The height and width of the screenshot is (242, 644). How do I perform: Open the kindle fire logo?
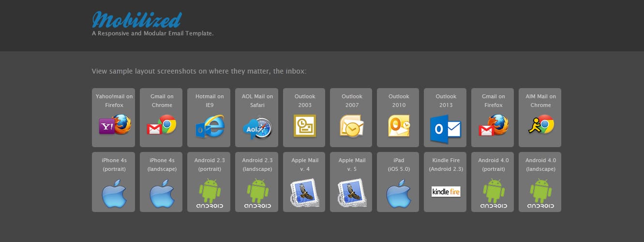[446, 191]
